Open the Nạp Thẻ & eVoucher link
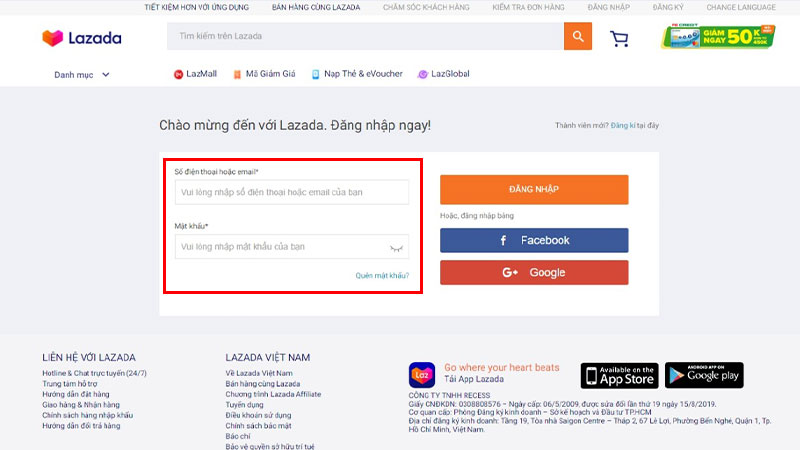The height and width of the screenshot is (450, 800). point(363,74)
